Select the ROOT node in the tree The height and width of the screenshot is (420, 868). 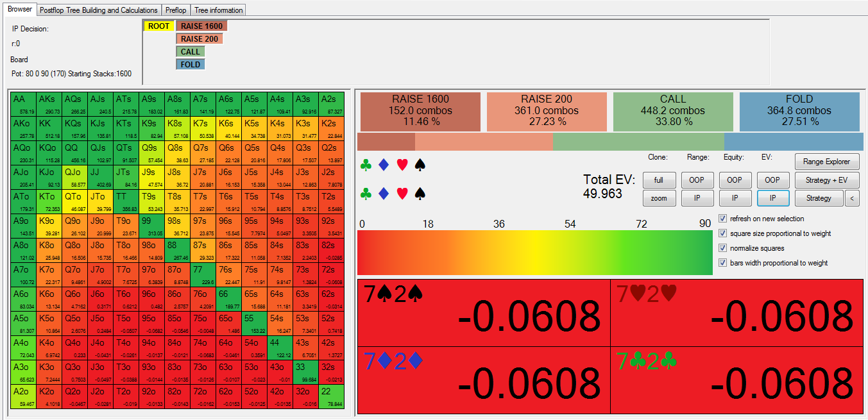[158, 26]
